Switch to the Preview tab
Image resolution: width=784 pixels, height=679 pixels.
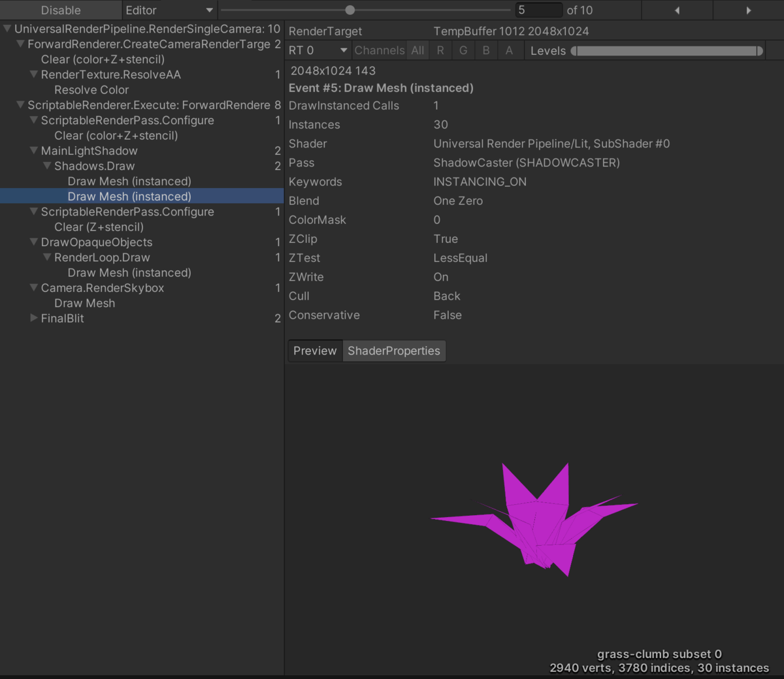tap(315, 351)
